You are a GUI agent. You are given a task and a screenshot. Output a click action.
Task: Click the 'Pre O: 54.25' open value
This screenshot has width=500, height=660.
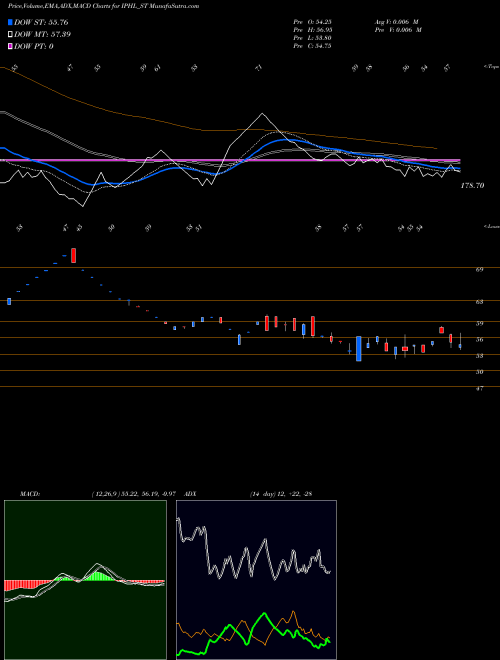pos(312,22)
